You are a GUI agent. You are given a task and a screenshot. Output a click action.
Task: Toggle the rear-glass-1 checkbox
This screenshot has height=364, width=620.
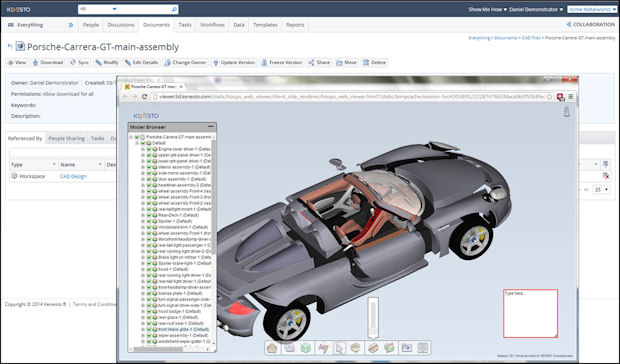coord(149,317)
